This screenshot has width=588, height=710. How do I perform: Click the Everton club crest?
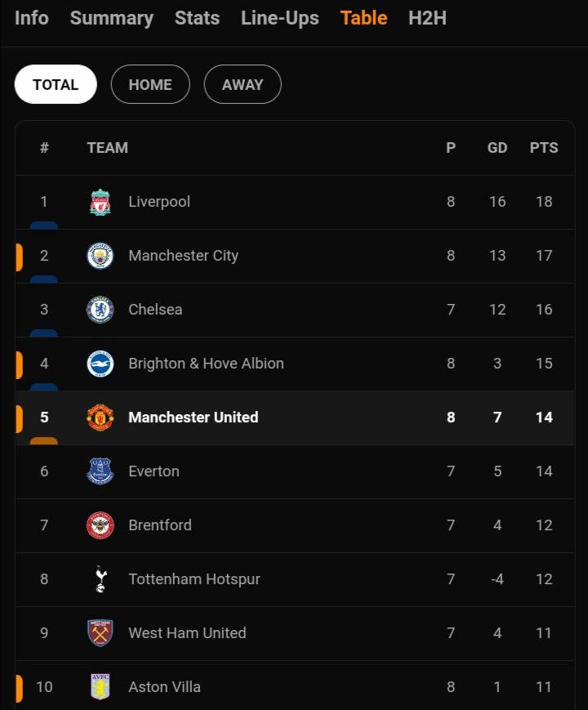pos(100,471)
